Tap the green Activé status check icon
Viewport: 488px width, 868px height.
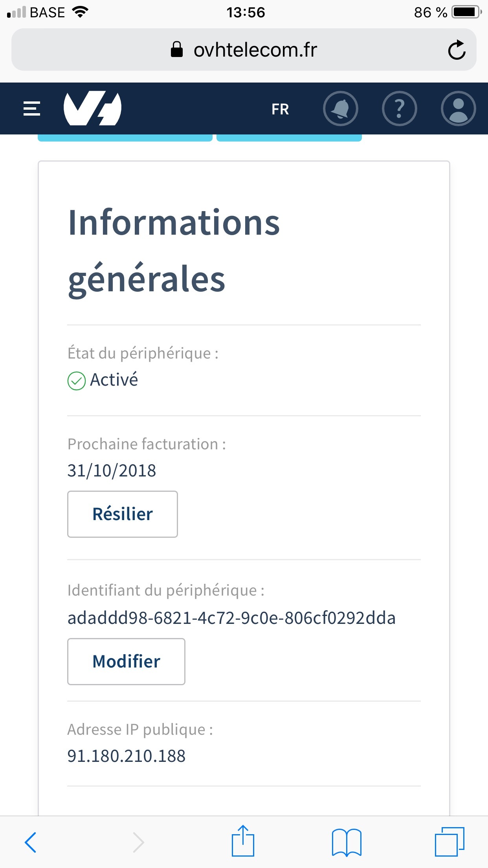77,381
